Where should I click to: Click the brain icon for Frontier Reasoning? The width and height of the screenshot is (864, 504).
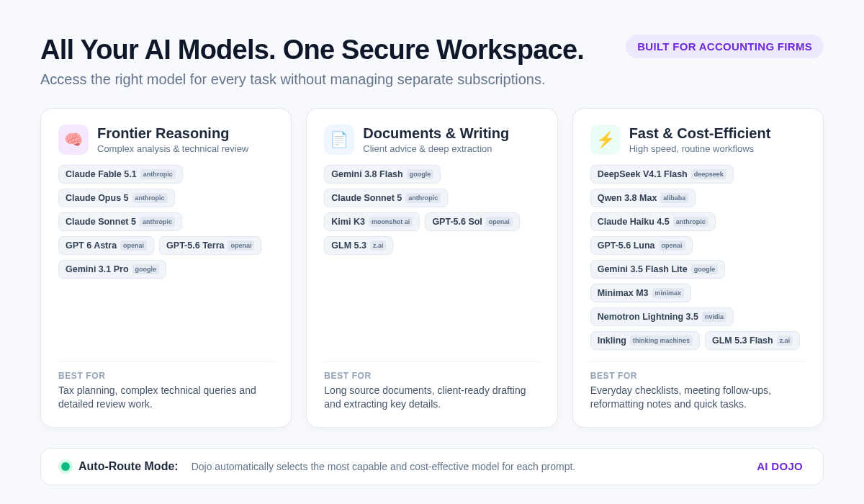pyautogui.click(x=73, y=140)
